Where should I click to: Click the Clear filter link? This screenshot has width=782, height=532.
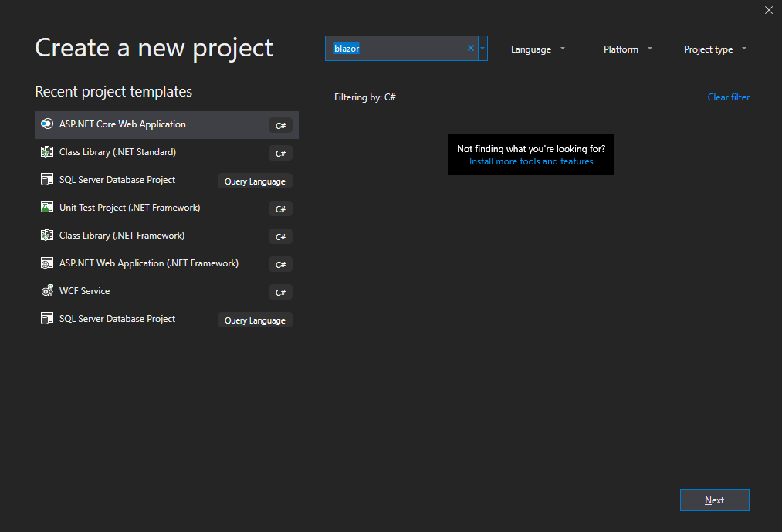(x=728, y=97)
